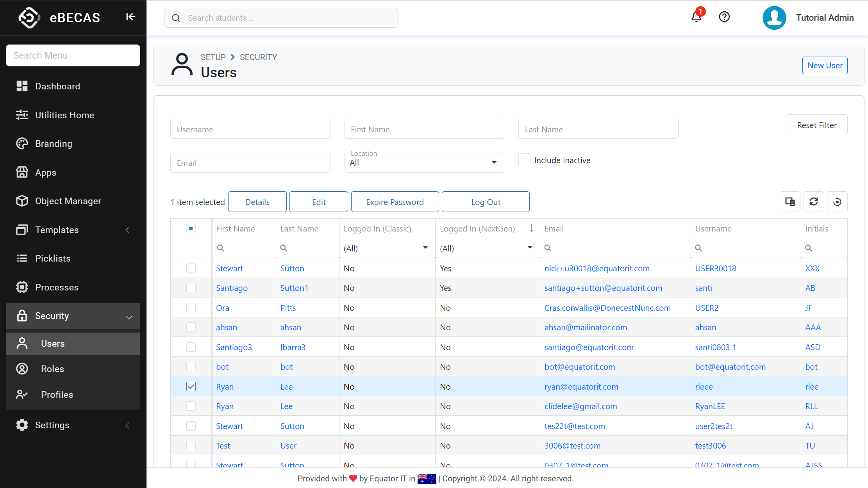Open the Location dropdown
Image resolution: width=868 pixels, height=488 pixels.
424,162
